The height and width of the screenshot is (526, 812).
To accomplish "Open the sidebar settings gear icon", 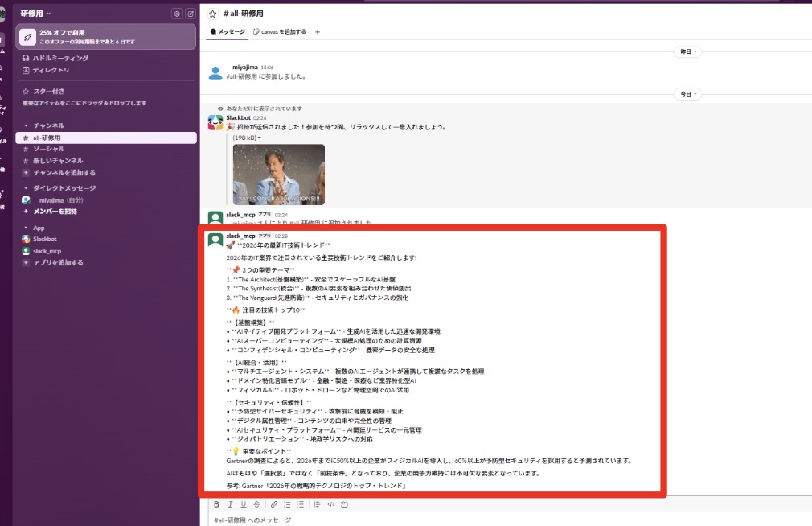I will [x=177, y=14].
